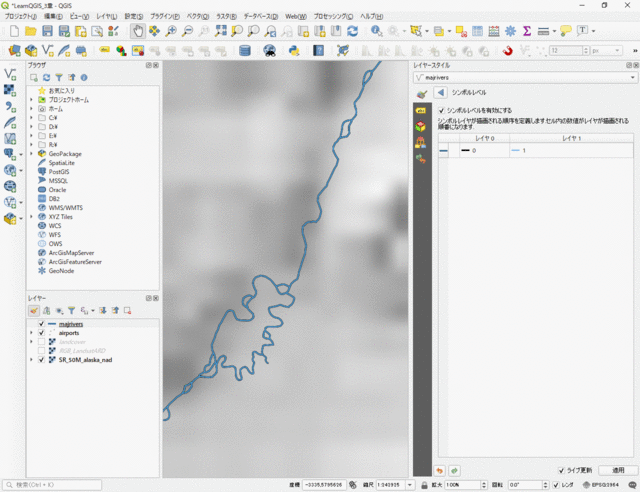Toggle the ライブ更新 live update checkbox
The width and height of the screenshot is (640, 492).
pos(561,469)
